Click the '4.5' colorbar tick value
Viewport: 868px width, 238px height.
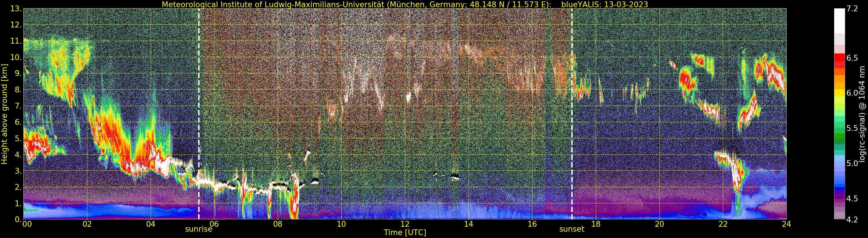tap(852, 198)
